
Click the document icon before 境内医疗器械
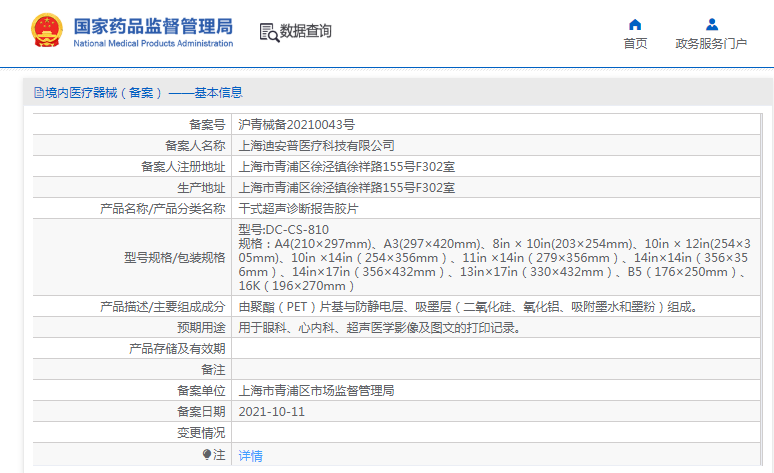pos(39,92)
